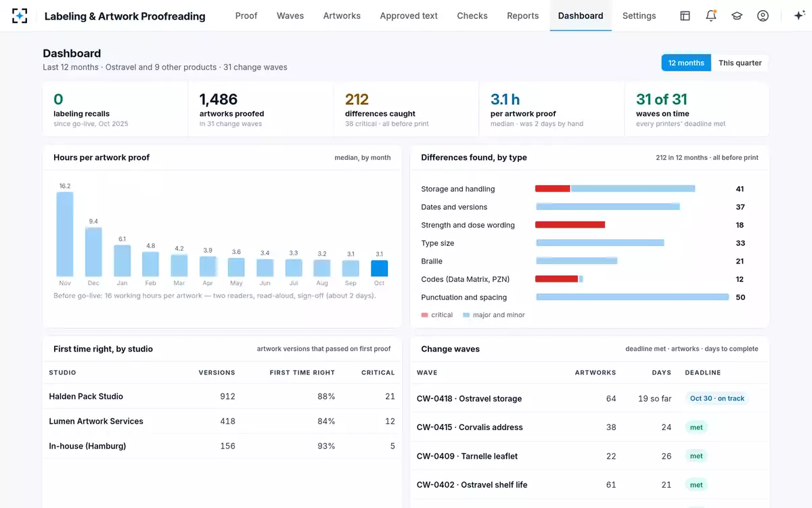Open the Approved text tab

point(409,16)
